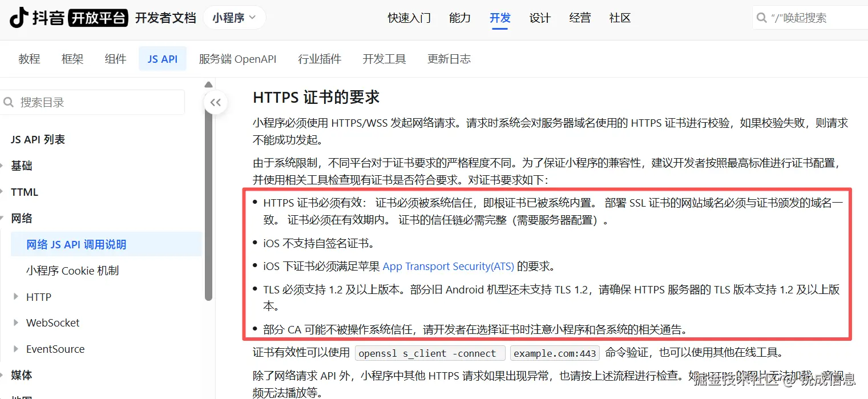Open the 小程序 product dropdown

(233, 18)
